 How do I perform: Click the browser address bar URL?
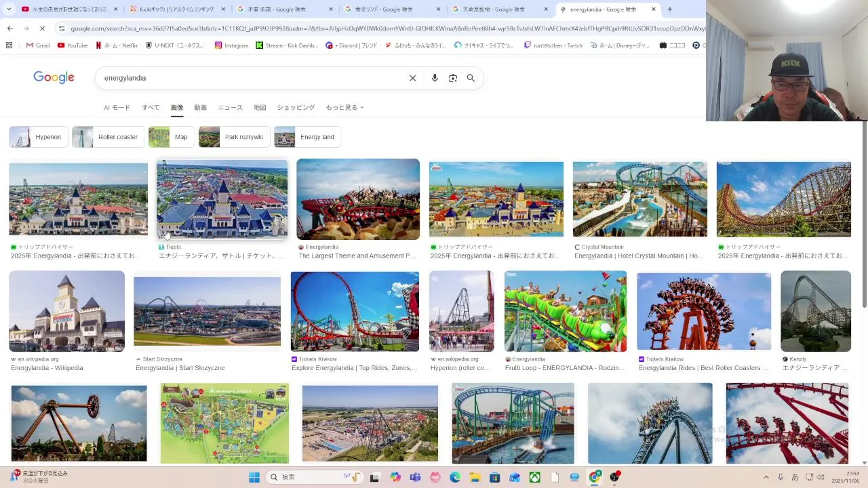[x=387, y=28]
